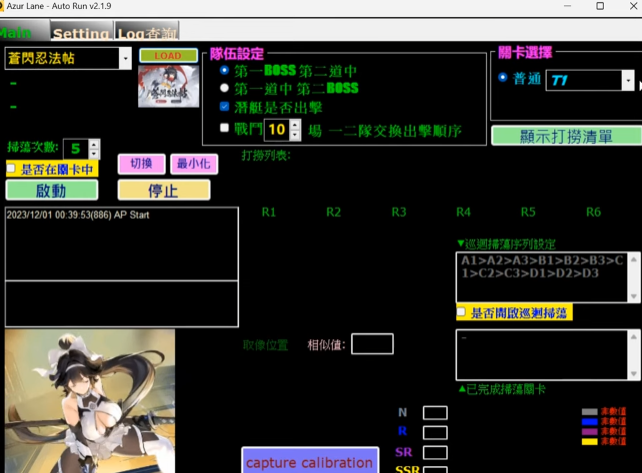The image size is (642, 473).
Task: Click the R4 column label
Action: pos(463,212)
